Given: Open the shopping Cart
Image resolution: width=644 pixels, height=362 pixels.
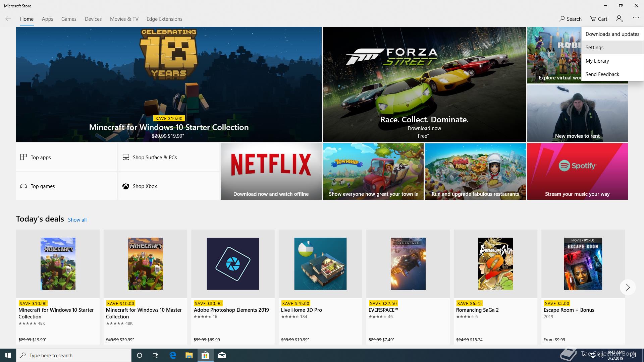Looking at the screenshot, I should pos(599,19).
